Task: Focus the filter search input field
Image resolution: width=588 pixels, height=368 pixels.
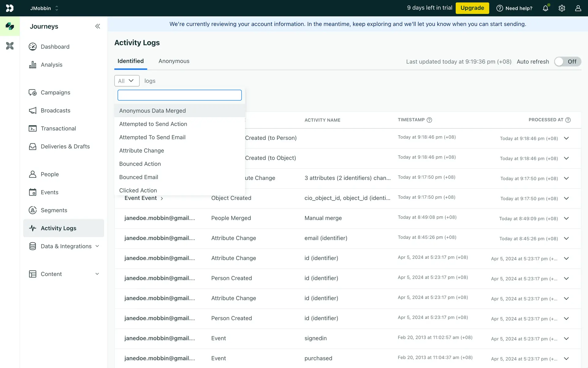Action: 179,95
